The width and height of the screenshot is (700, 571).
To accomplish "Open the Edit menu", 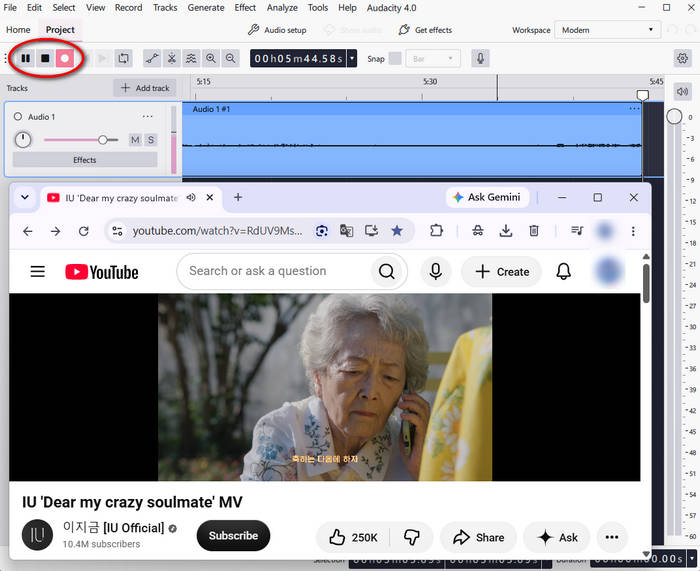I will (x=34, y=8).
